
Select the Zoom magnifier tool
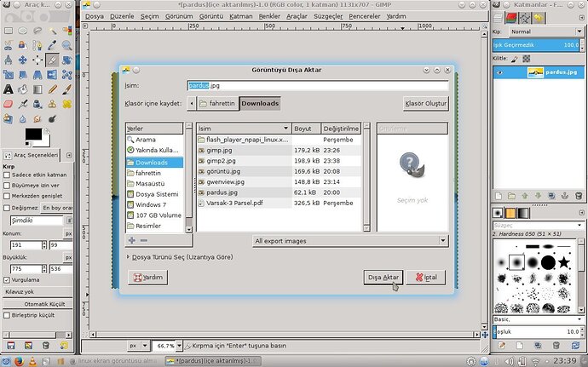tap(66, 45)
